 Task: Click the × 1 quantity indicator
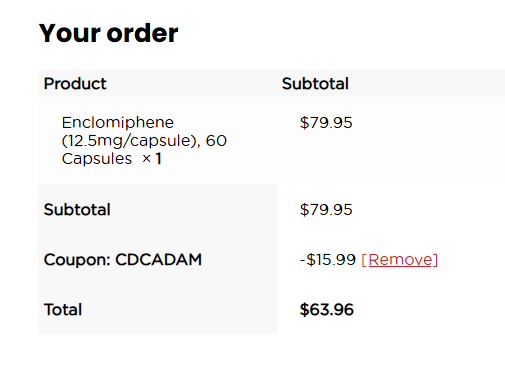152,159
